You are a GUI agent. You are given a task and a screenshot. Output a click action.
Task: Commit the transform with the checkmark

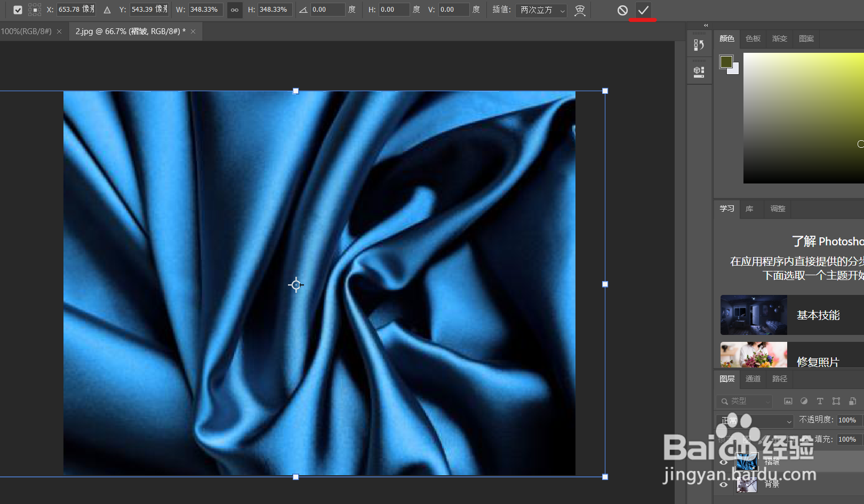click(x=643, y=10)
